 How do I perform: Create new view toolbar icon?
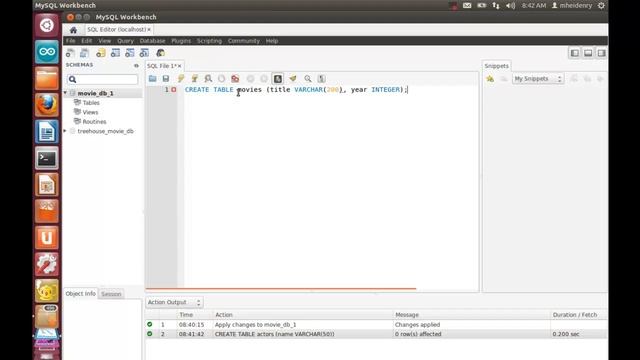[x=130, y=53]
